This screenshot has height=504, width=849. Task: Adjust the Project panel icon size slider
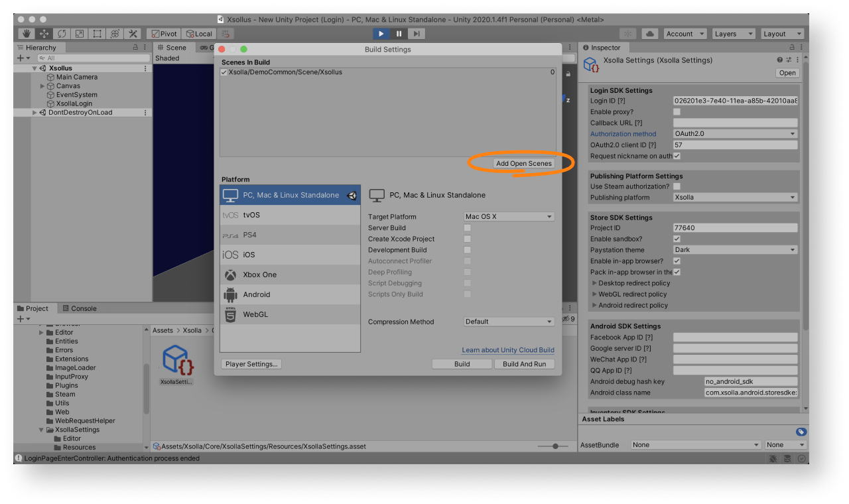[555, 446]
